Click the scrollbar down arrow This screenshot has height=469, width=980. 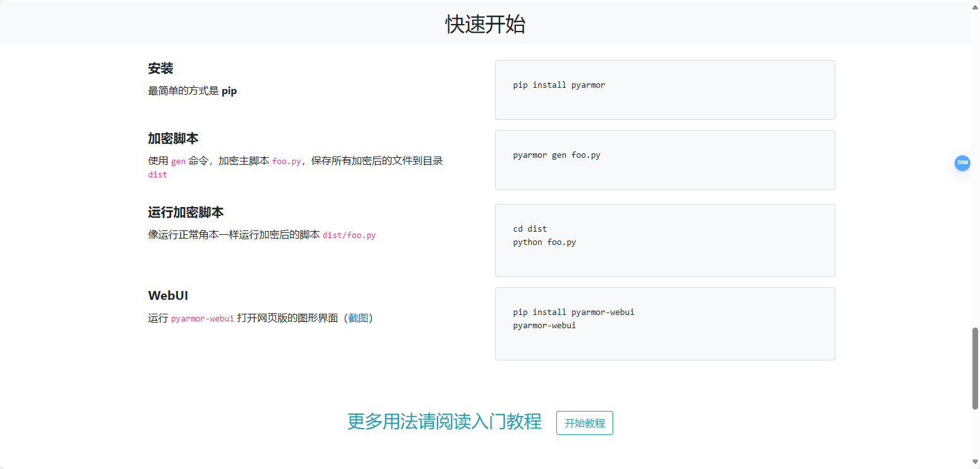pyautogui.click(x=975, y=464)
